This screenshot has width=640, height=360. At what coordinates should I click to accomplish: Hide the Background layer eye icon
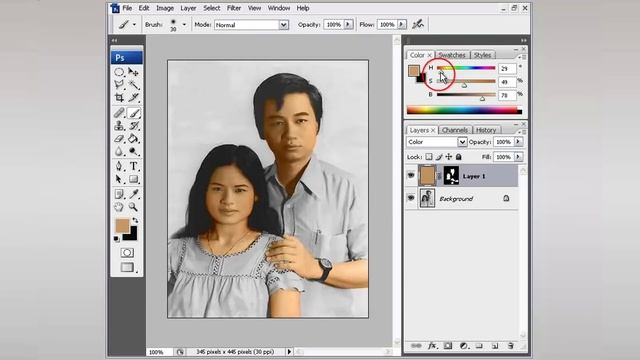[411, 198]
